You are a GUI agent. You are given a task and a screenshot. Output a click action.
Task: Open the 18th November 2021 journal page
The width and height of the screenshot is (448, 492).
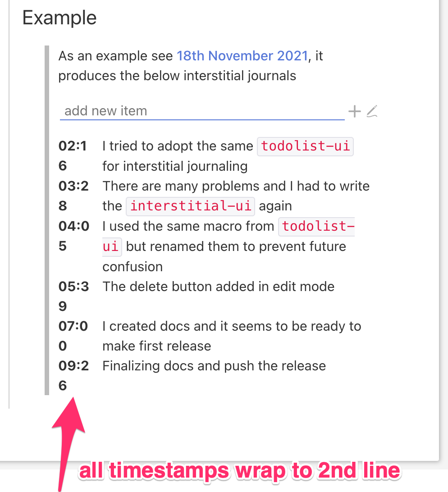[242, 56]
